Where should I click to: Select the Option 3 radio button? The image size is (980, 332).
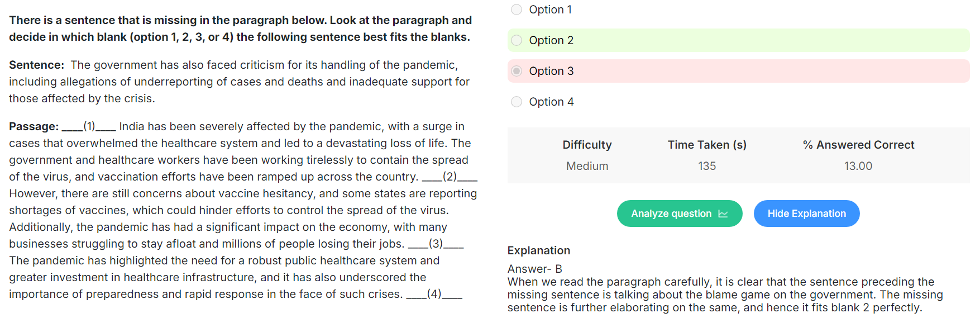click(x=517, y=71)
